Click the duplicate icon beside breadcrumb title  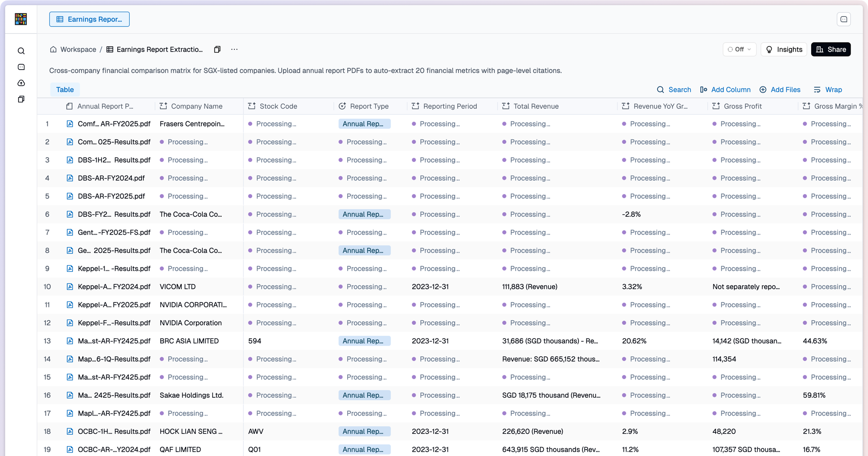(217, 50)
